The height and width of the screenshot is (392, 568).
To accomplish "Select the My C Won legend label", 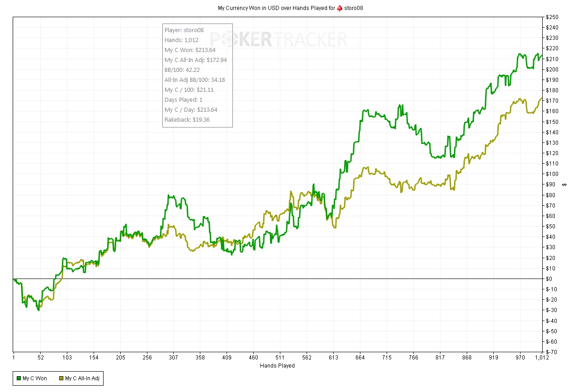I will tap(35, 378).
